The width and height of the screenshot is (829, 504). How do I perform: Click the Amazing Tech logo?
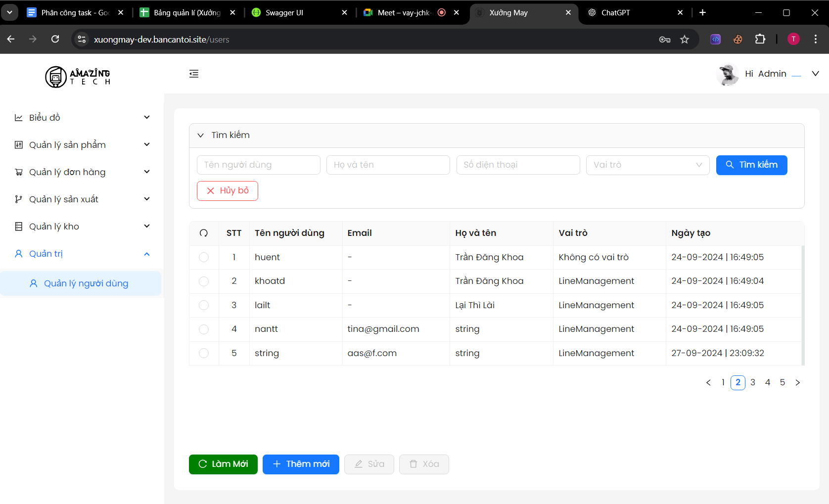(x=78, y=77)
